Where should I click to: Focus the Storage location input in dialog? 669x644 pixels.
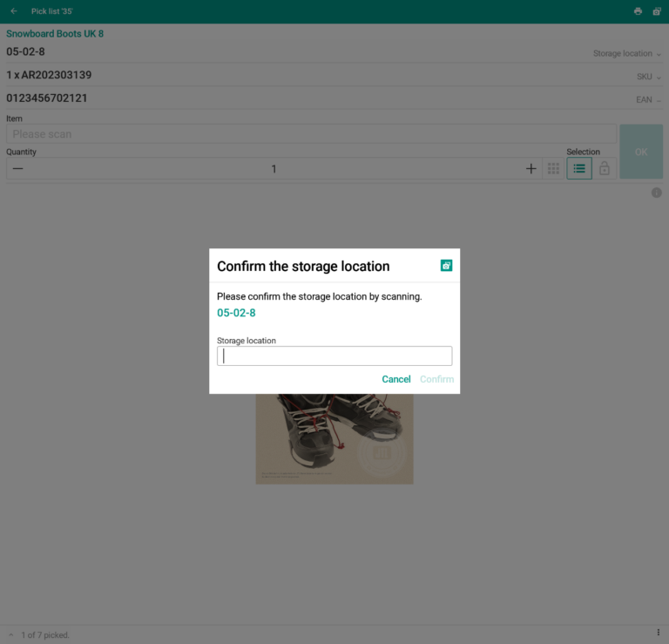(334, 356)
